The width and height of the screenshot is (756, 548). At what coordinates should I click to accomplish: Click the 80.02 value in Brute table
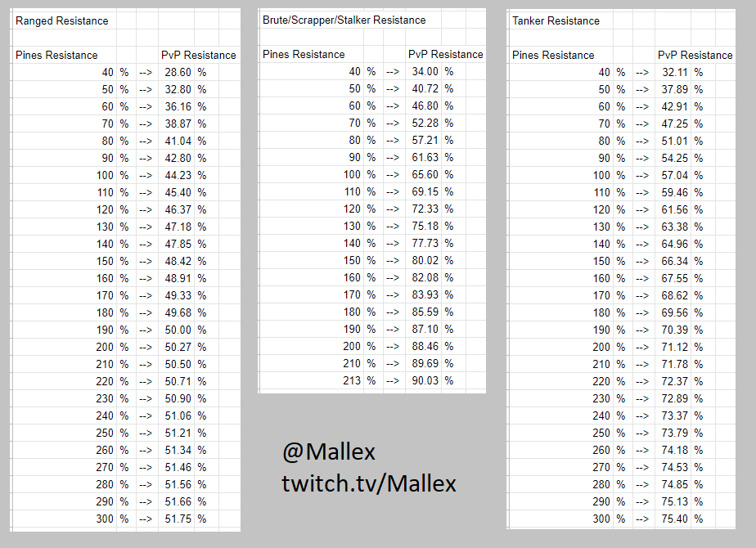click(x=425, y=261)
